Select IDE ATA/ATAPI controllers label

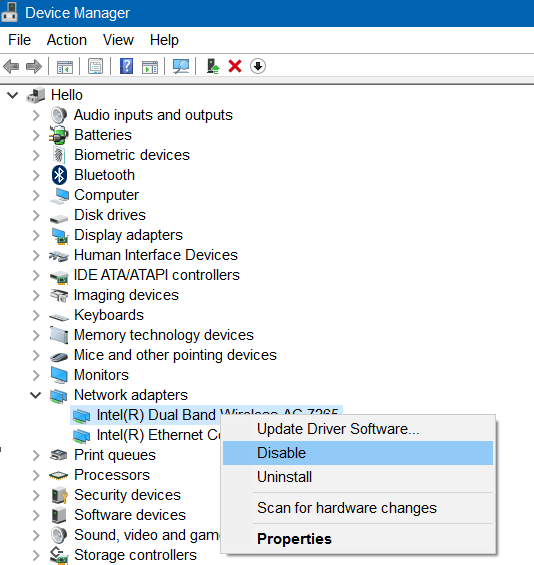(x=157, y=275)
